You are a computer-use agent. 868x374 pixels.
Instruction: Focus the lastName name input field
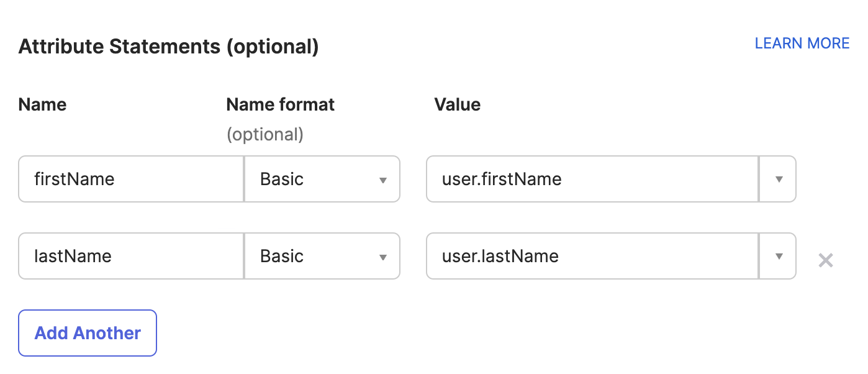[131, 256]
